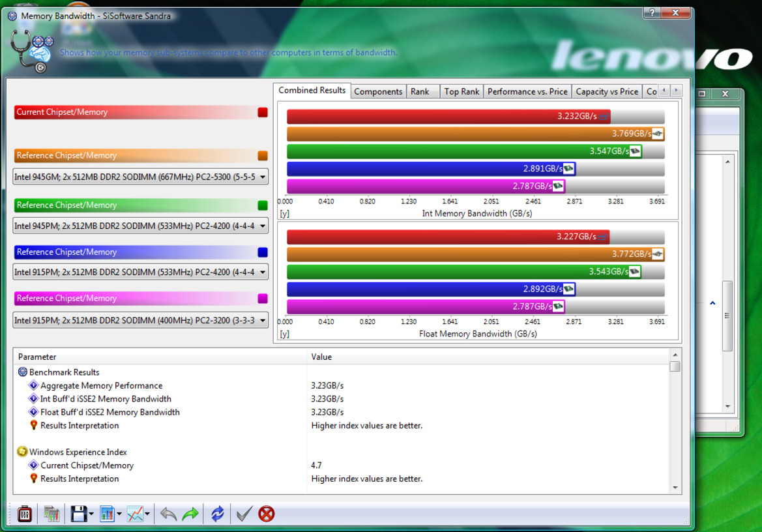Screen dimensions: 762x532
Task: Switch to the Components tab
Action: 378,91
